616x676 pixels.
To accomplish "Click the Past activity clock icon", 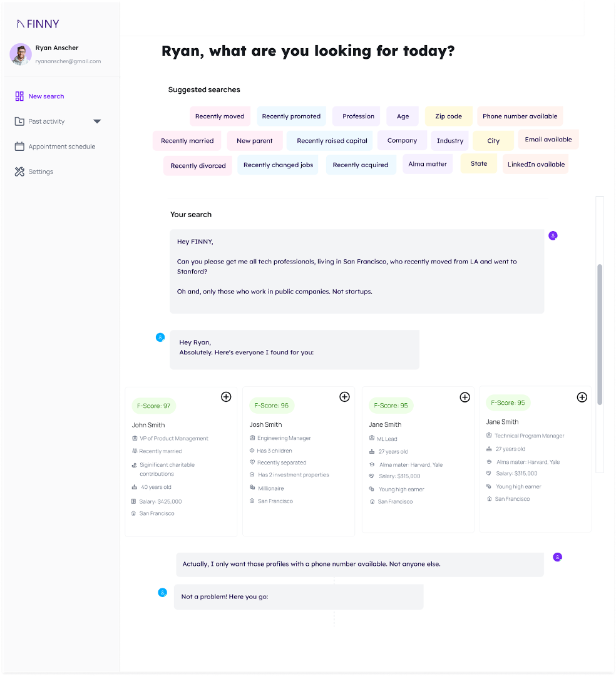I will [x=19, y=121].
